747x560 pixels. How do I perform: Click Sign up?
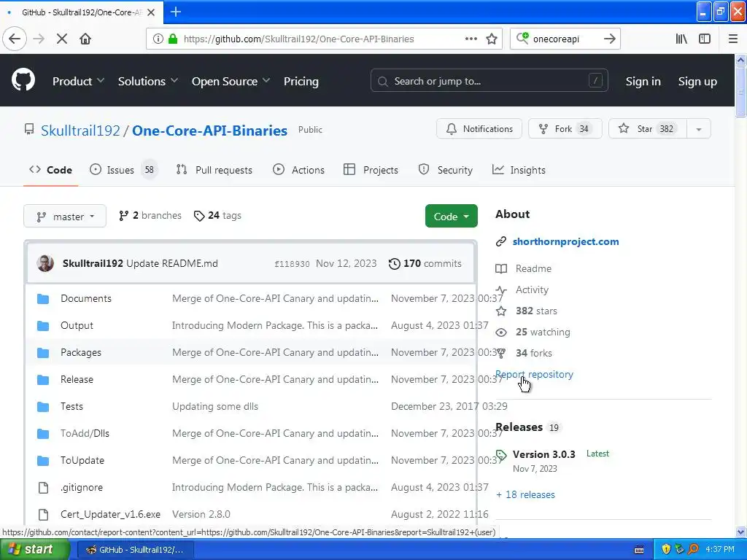697,82
